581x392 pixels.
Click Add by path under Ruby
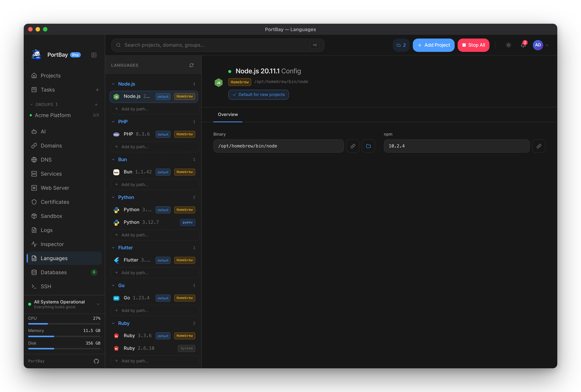point(155,361)
